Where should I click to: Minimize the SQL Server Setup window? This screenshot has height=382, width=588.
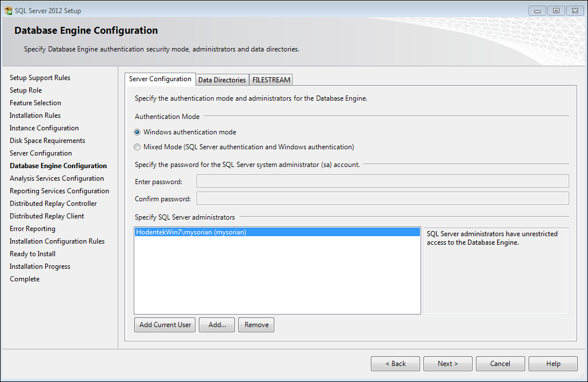point(537,10)
